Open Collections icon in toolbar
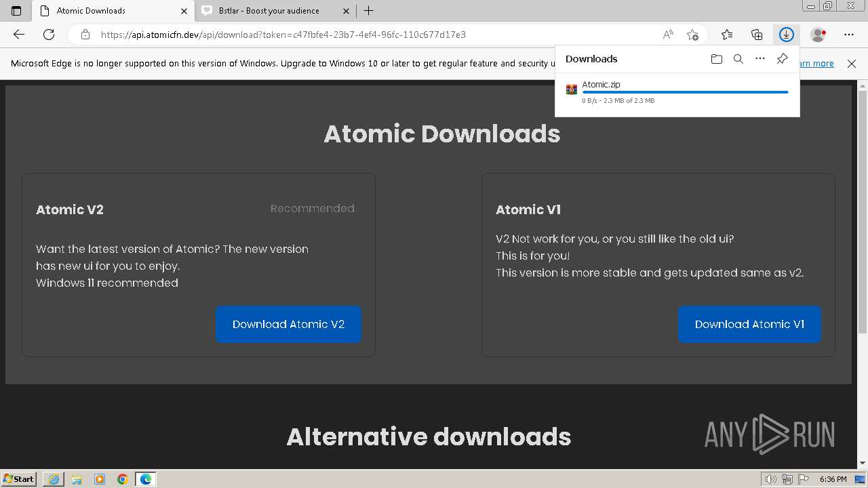 757,35
